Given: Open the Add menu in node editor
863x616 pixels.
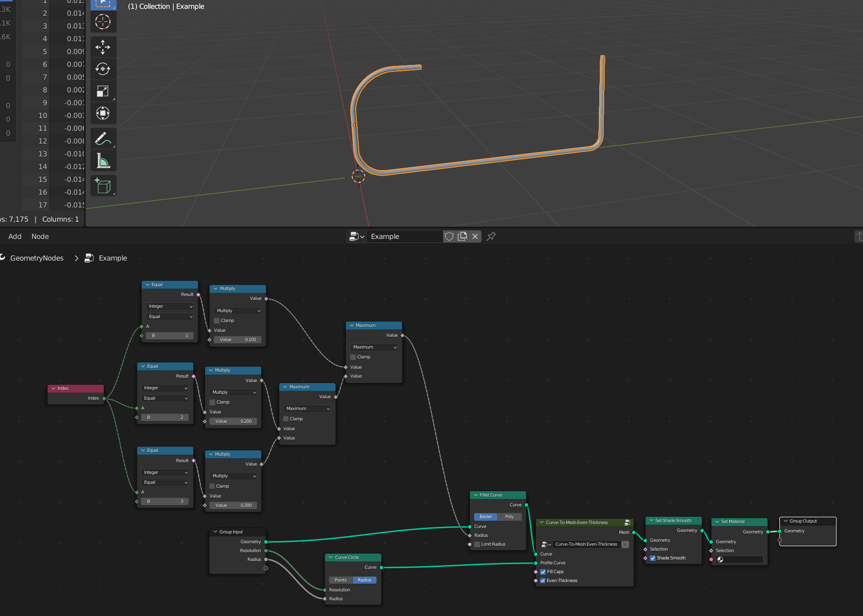Looking at the screenshot, I should click(x=15, y=236).
